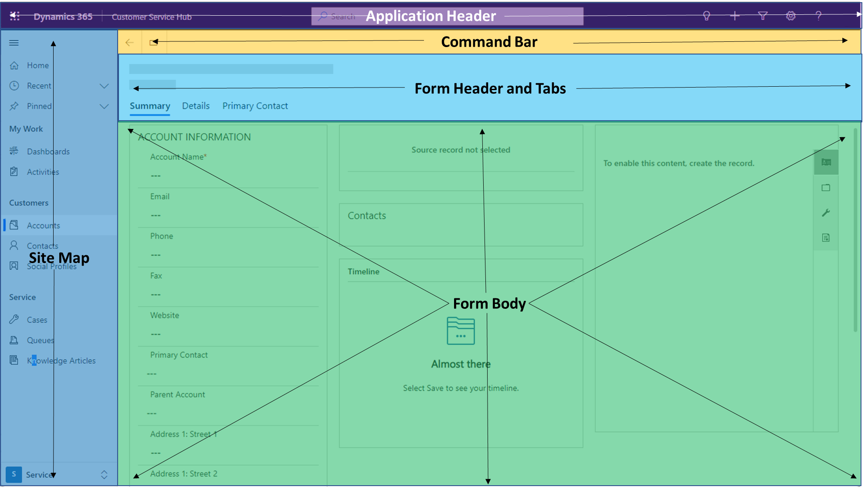Click the help question mark icon
The height and width of the screenshot is (490, 868).
818,16
